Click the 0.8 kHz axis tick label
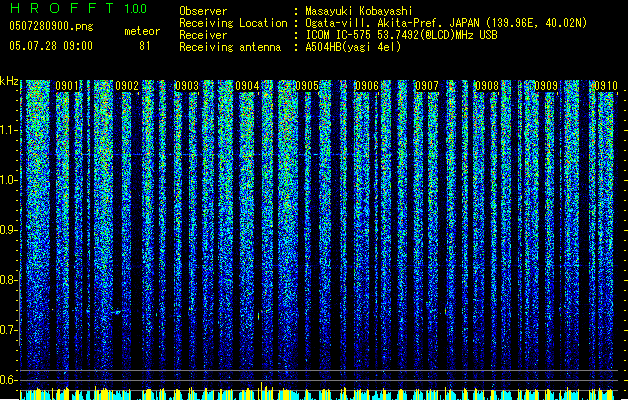Screen dimensions: 629x400 (9, 280)
